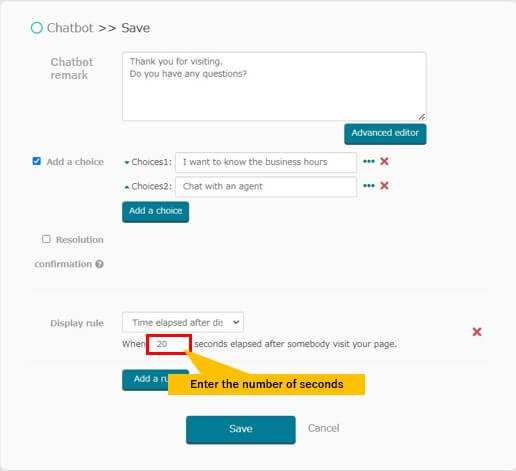Image resolution: width=516 pixels, height=471 pixels.
Task: Open options for Choices2 via ellipsis icon
Action: (369, 186)
